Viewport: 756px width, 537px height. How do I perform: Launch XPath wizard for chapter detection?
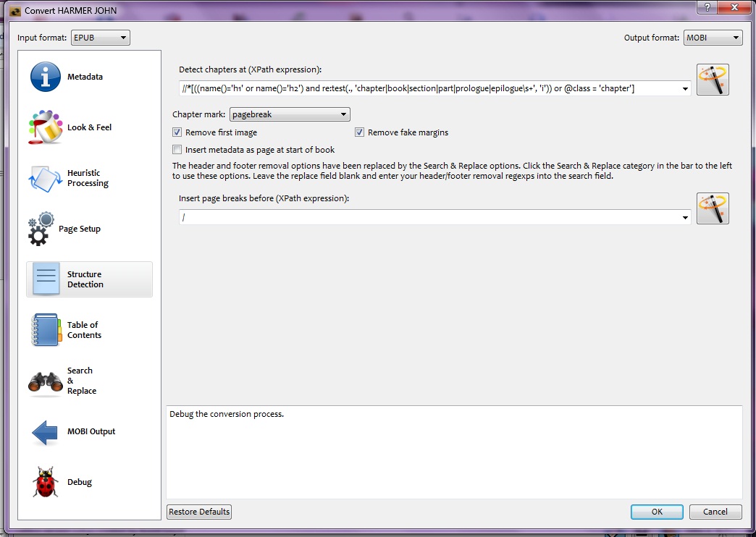[x=713, y=80]
